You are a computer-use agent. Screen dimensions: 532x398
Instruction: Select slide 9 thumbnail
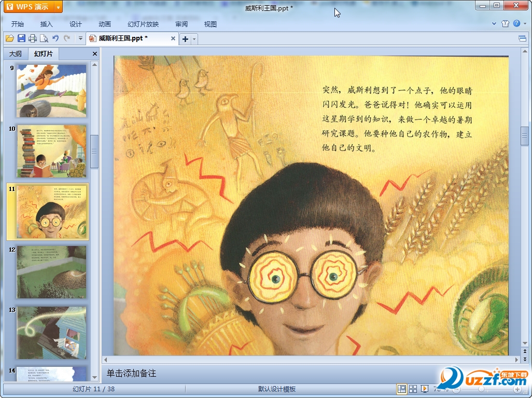(x=51, y=91)
